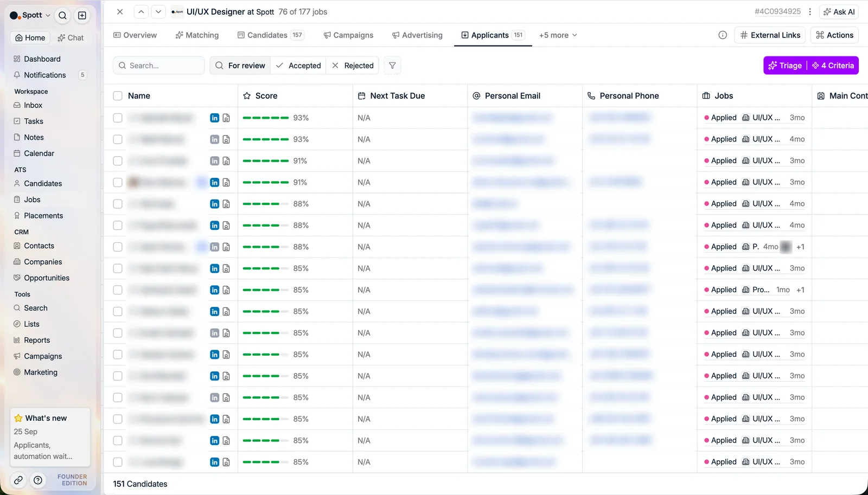Switch to the Campaigns tab

point(348,35)
